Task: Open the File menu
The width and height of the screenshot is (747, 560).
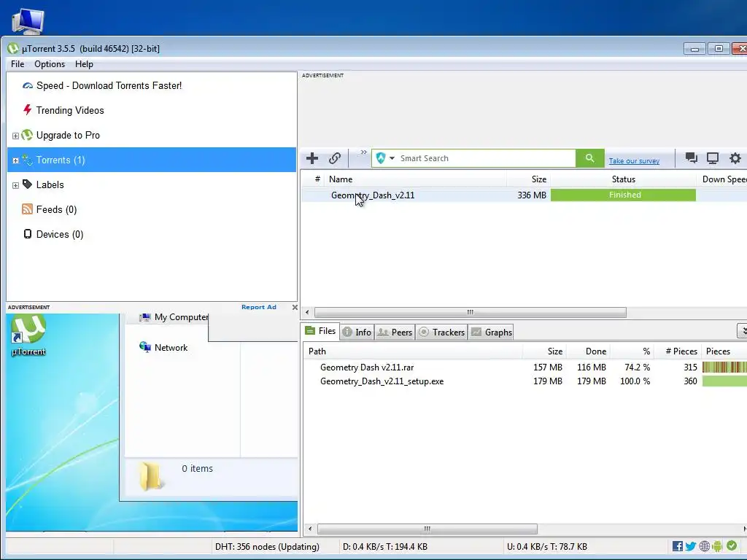Action: point(18,64)
